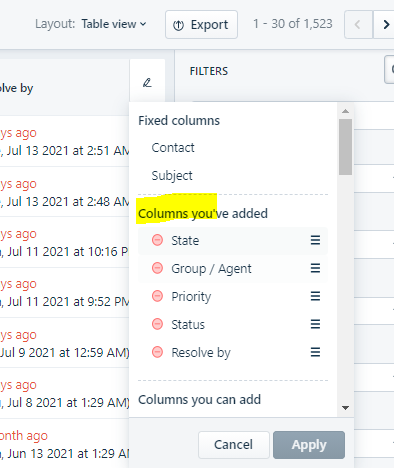Open the Layout Table view dropdown

(114, 24)
